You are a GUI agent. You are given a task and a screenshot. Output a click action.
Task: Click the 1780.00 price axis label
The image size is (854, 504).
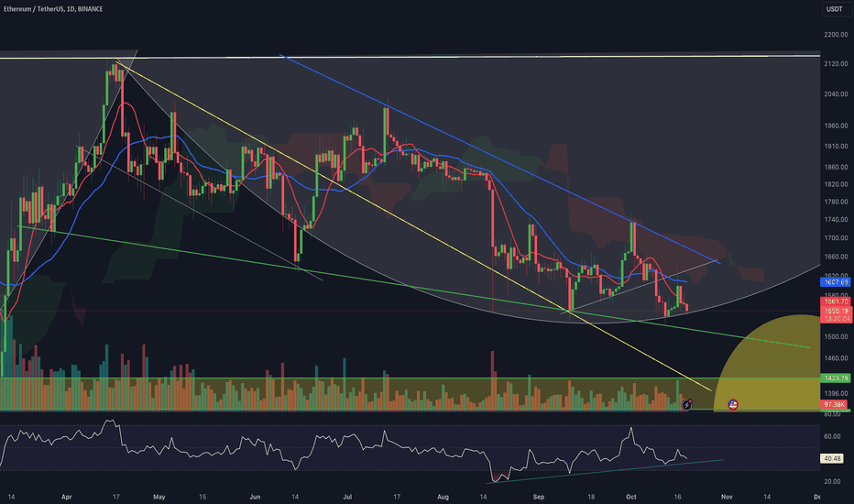tap(836, 203)
